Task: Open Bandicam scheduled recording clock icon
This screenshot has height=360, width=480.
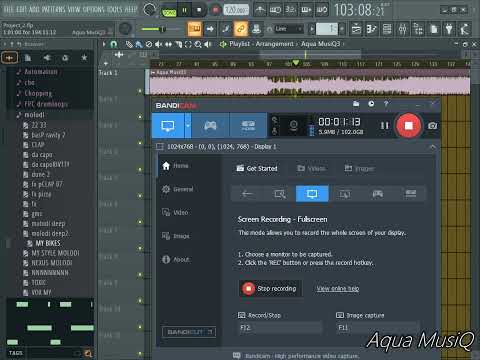Action: click(x=371, y=104)
